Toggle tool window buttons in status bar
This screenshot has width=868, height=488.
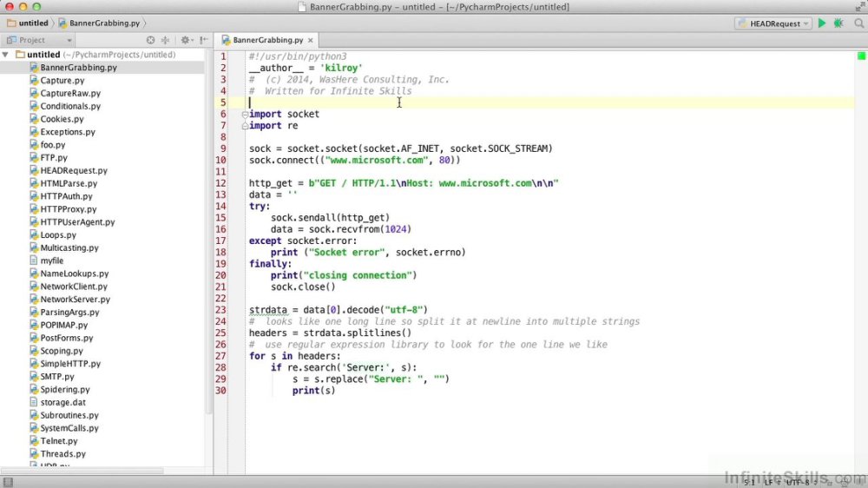pos(8,483)
